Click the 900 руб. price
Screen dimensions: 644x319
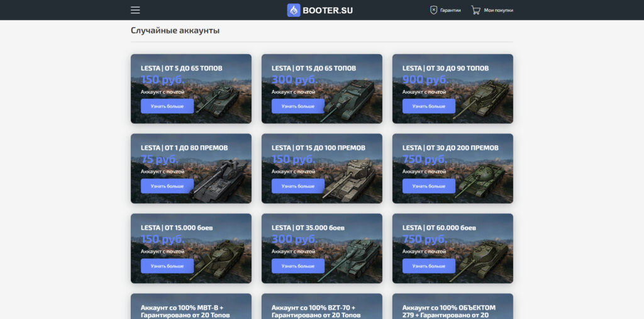425,79
